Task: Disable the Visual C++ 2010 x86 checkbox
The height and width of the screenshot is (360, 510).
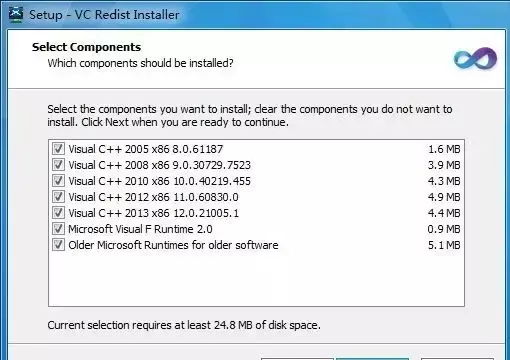Action: [58, 181]
